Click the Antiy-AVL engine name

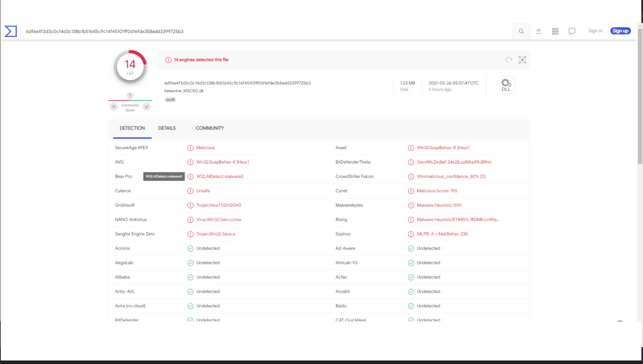coord(125,292)
